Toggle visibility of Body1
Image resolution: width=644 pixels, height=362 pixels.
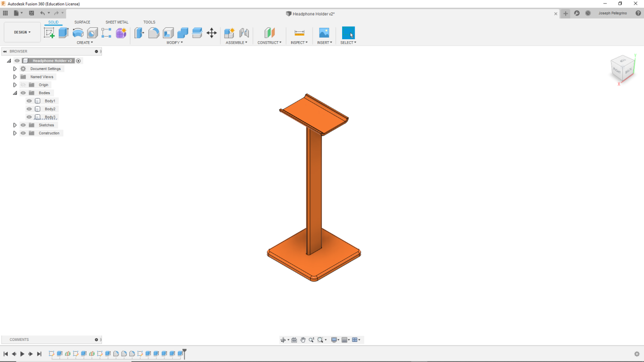pos(29,101)
